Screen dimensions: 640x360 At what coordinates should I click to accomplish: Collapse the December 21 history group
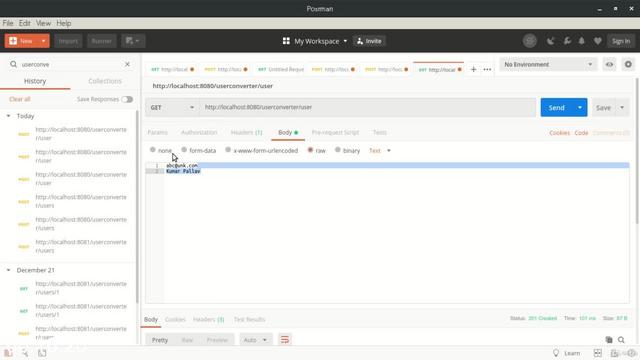click(8, 270)
